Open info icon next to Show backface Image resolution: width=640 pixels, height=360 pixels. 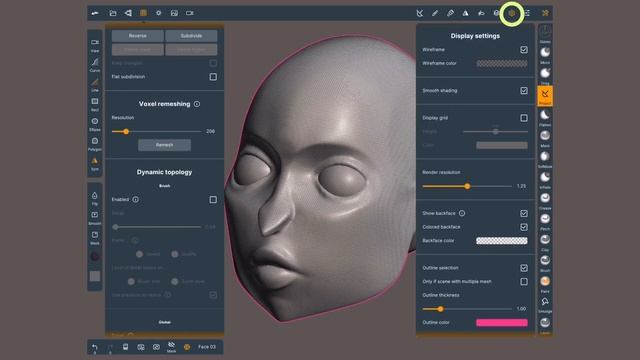(462, 213)
